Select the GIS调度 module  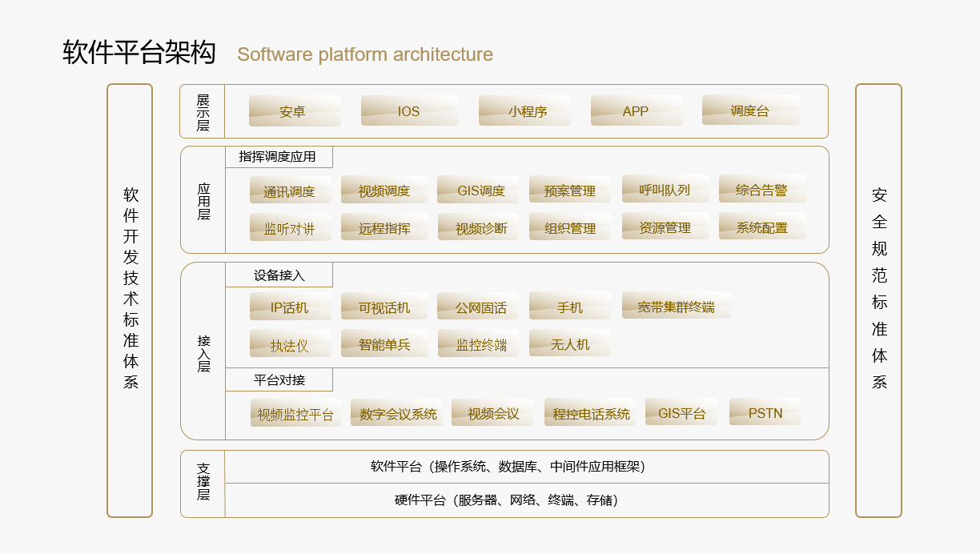point(477,191)
